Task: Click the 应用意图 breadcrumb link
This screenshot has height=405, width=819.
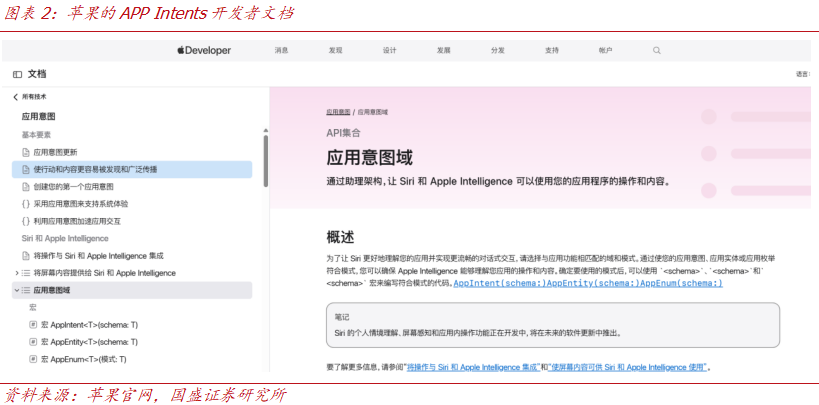Action: pos(338,112)
